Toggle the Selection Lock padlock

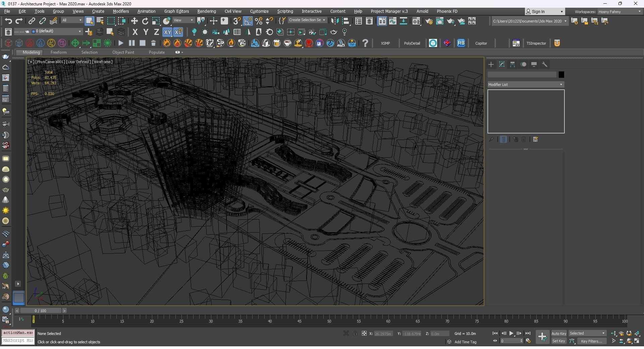(355, 333)
